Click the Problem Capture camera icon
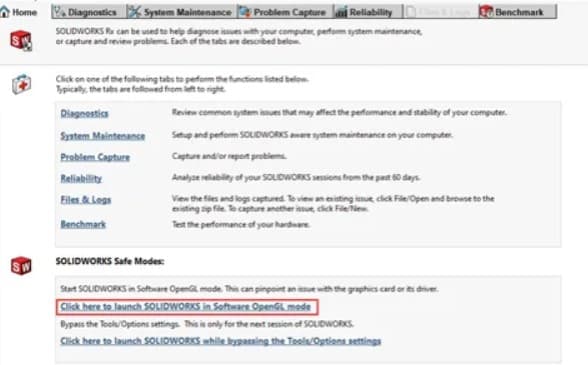 [245, 12]
